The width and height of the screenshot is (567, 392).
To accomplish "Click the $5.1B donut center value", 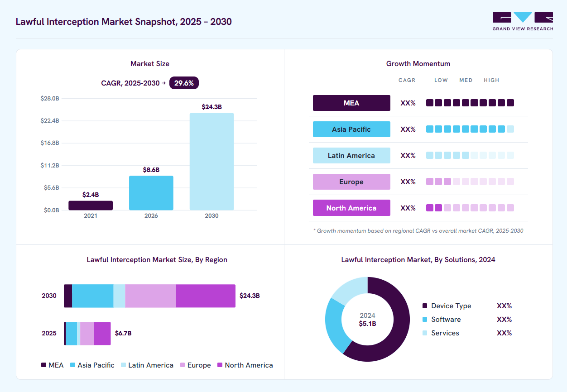I will pos(367,324).
